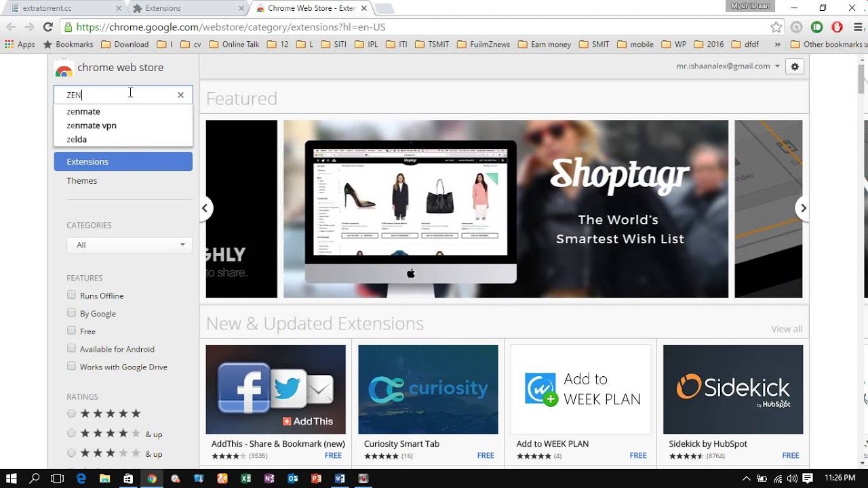Open the Online Talk bookmark folder
The image size is (868, 488).
pos(234,44)
